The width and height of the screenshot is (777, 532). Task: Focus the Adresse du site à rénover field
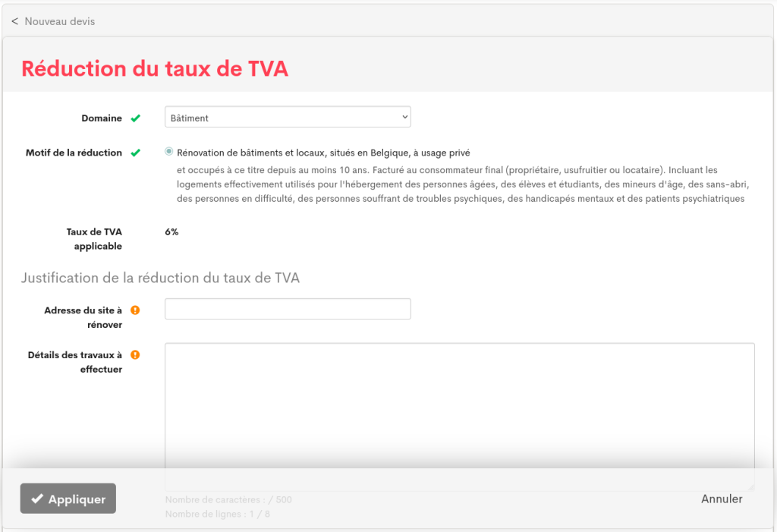(287, 309)
